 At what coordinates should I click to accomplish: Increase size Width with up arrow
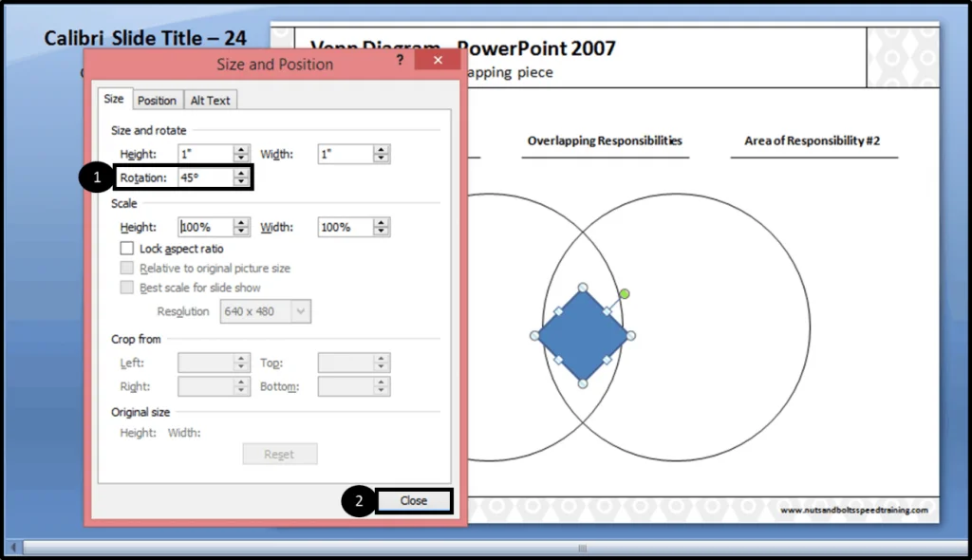[x=382, y=149]
